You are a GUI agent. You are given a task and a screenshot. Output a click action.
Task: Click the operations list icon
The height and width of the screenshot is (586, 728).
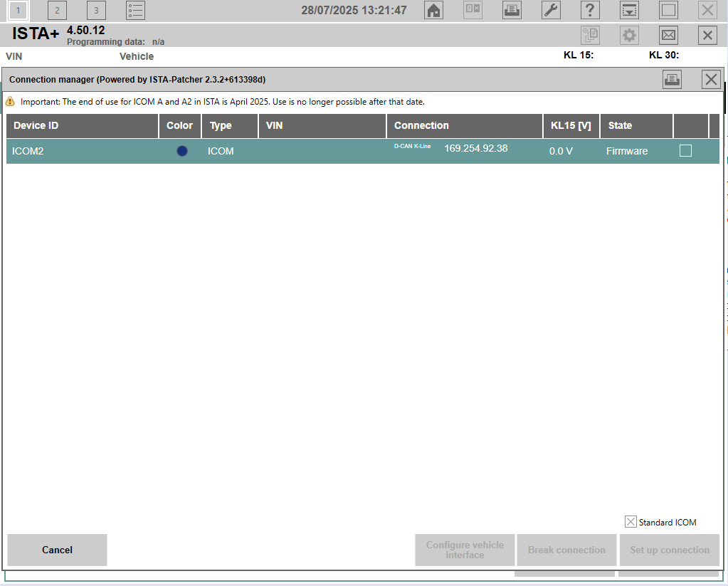(x=135, y=10)
